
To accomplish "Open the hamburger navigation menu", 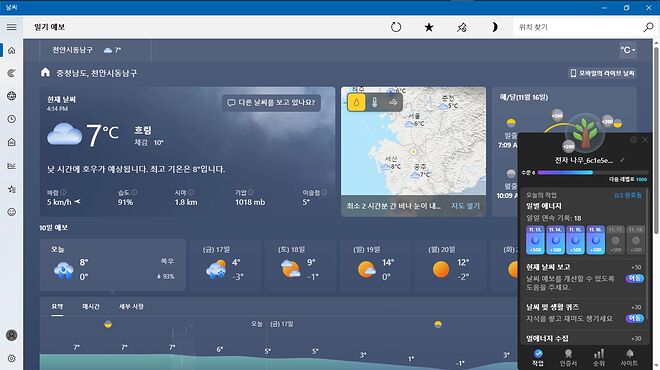I will tap(11, 27).
